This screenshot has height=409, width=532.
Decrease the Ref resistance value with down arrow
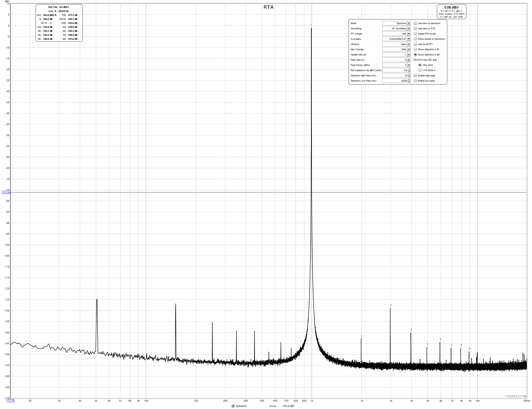(409, 71)
